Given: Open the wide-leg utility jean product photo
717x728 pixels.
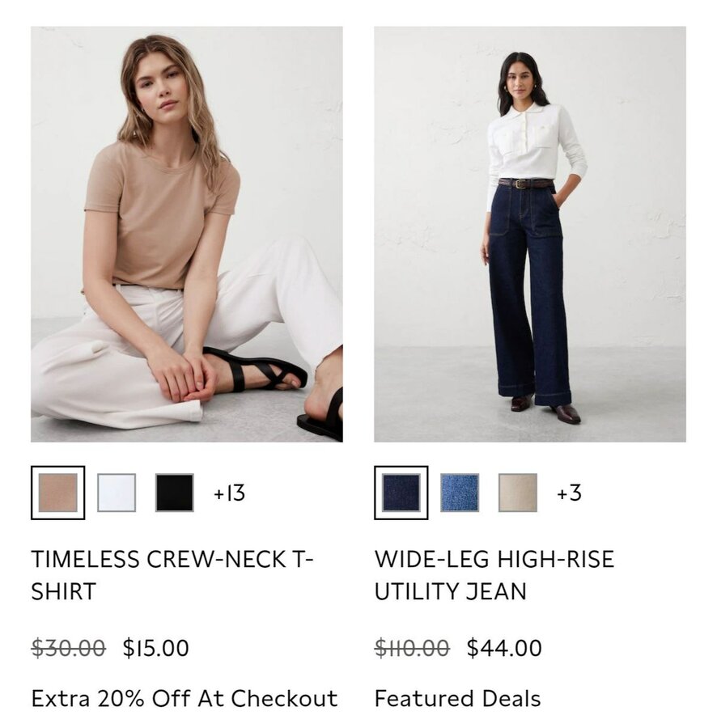Looking at the screenshot, I should pyautogui.click(x=530, y=234).
